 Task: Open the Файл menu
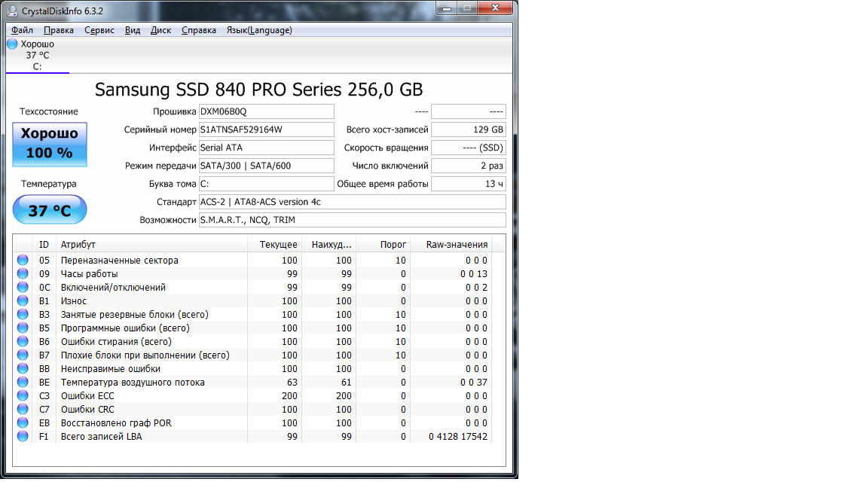[x=22, y=30]
